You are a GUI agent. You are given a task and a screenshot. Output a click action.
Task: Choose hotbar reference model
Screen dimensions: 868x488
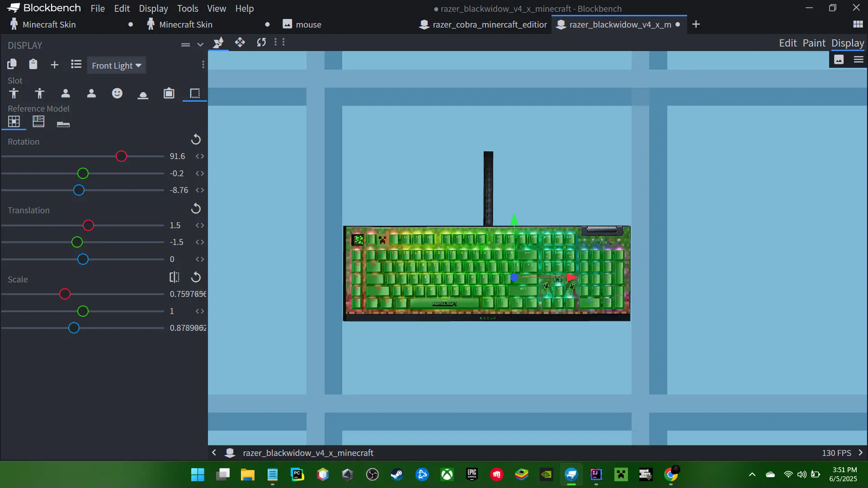click(63, 124)
